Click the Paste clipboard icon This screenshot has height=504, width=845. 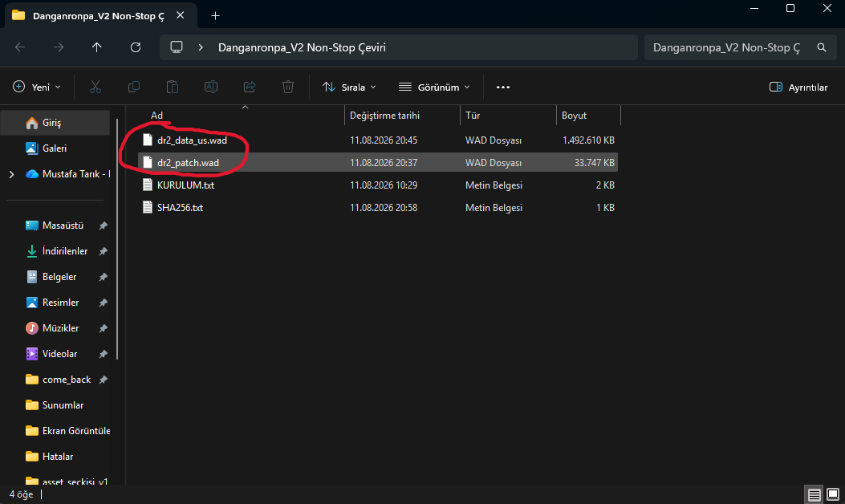tap(173, 87)
